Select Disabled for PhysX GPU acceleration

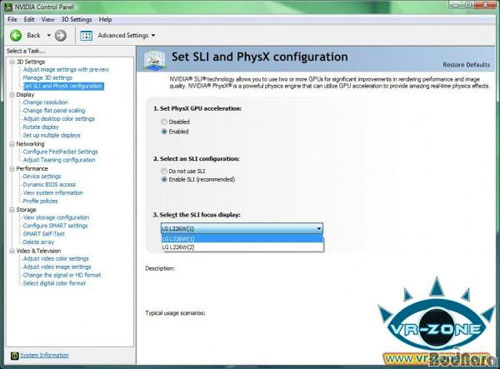(164, 122)
